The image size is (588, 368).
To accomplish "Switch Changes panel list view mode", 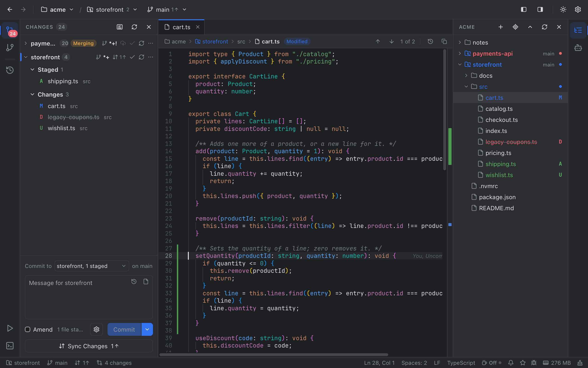I will (120, 27).
